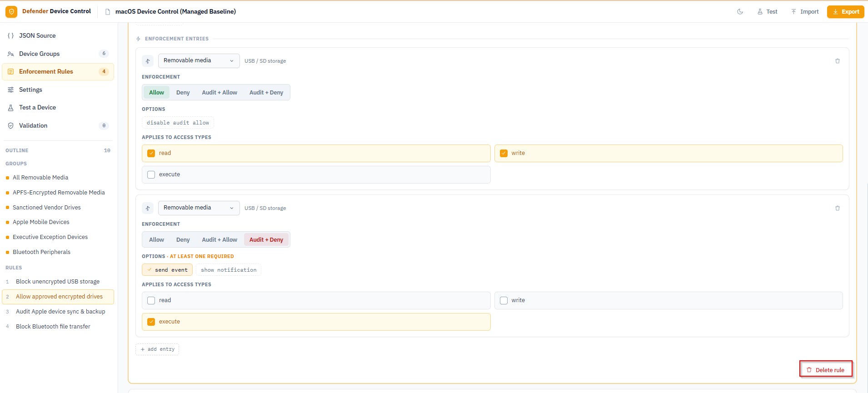Click the document icon beside policy title

pos(108,12)
